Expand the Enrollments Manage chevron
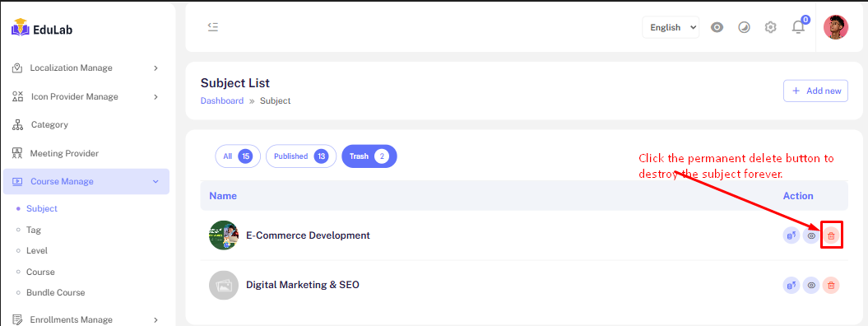The width and height of the screenshot is (868, 326). coord(155,320)
